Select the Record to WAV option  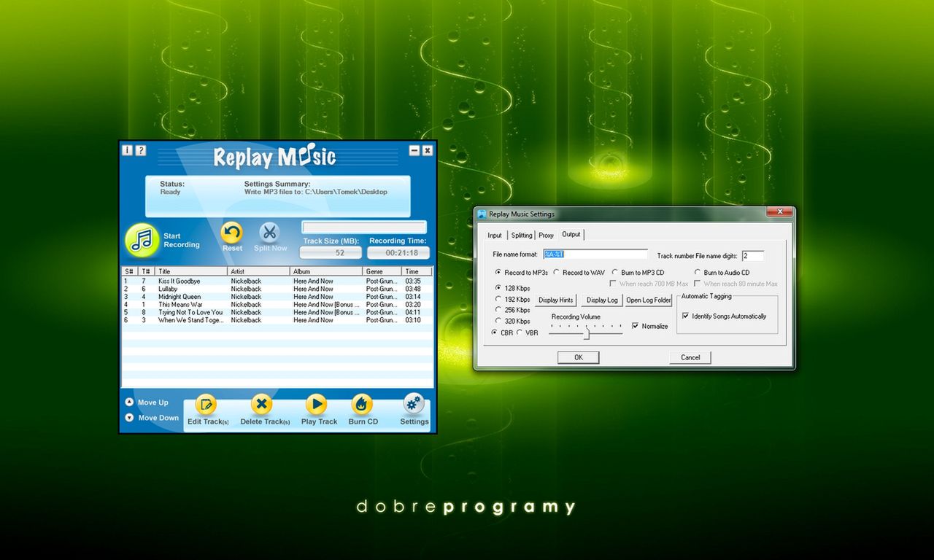coord(557,272)
